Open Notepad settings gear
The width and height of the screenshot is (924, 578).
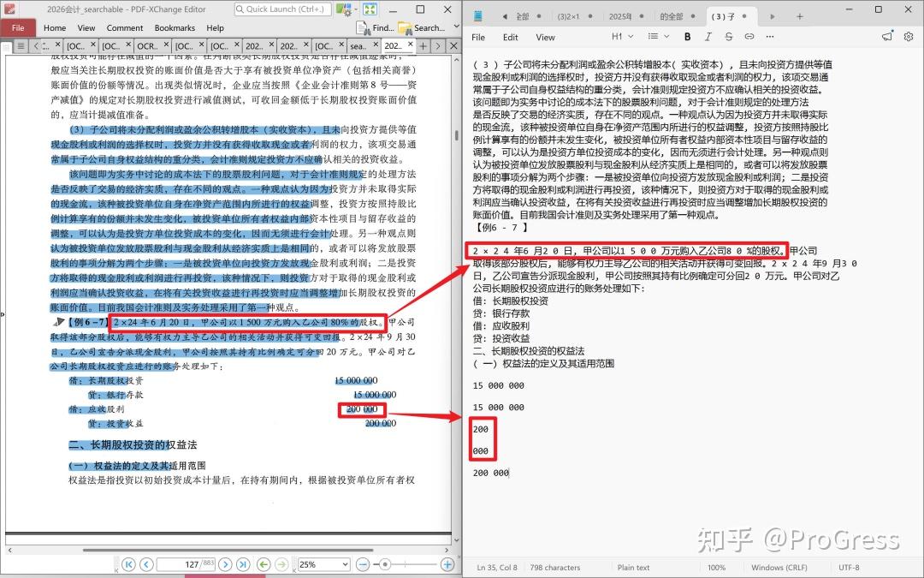[908, 37]
